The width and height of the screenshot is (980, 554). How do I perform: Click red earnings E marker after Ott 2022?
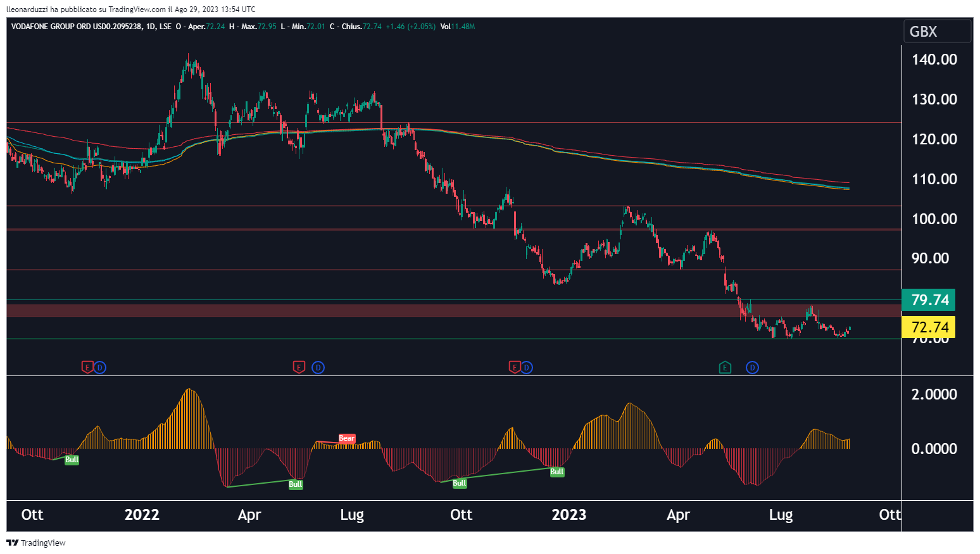(515, 367)
